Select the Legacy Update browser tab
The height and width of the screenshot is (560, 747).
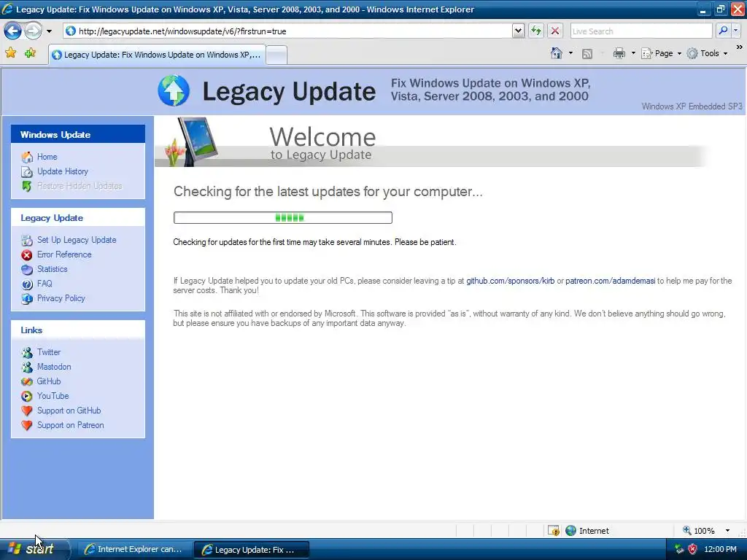(x=158, y=55)
